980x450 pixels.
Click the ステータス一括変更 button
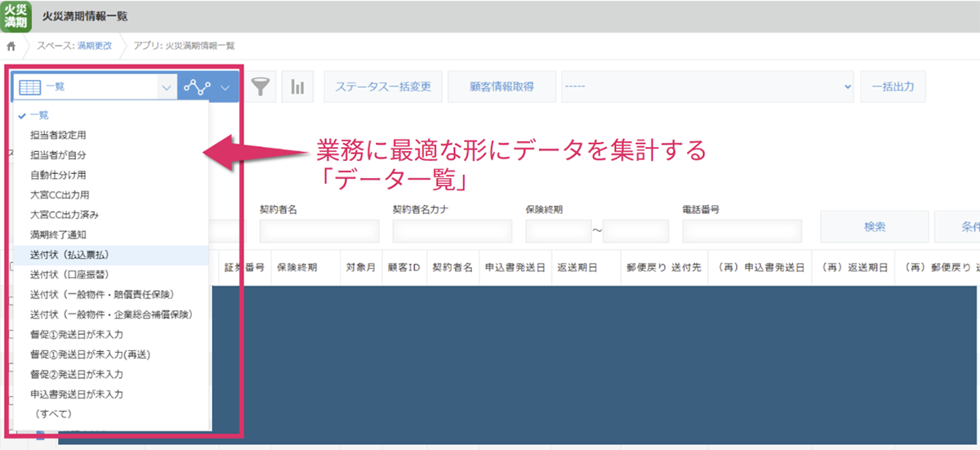(x=382, y=87)
